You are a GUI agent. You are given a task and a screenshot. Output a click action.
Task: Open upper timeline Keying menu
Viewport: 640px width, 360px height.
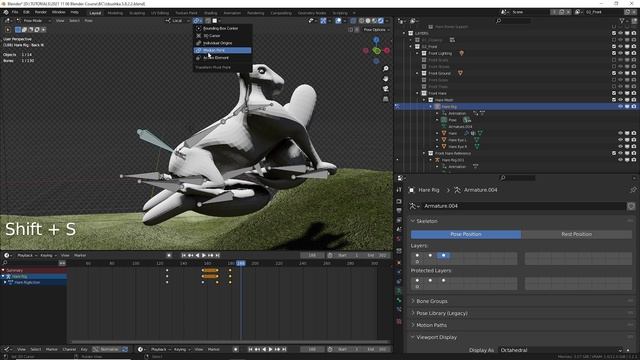tap(47, 256)
